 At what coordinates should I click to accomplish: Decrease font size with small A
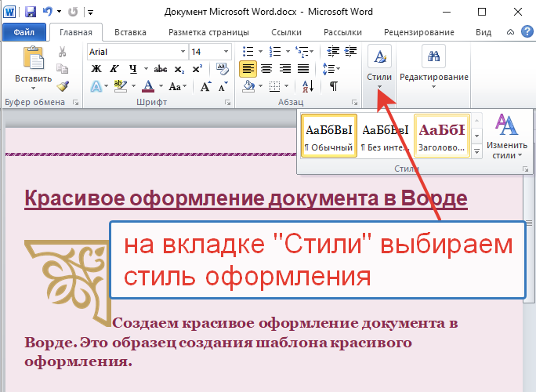(x=223, y=86)
